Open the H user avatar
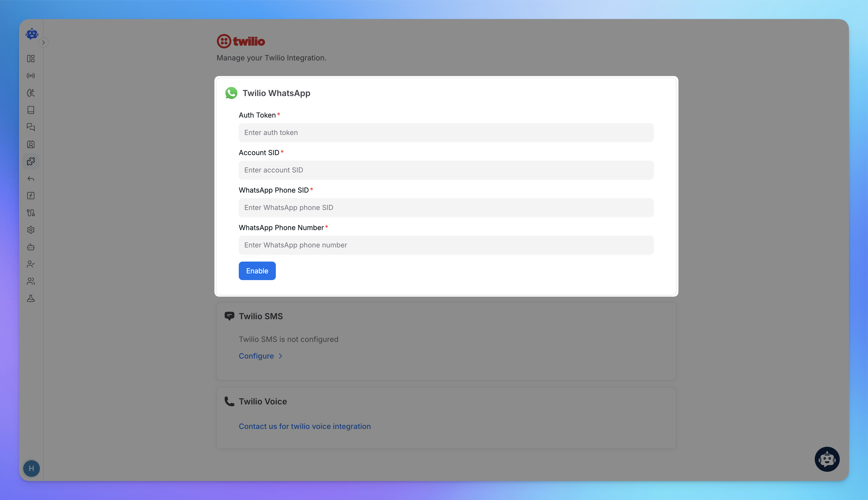This screenshot has width=868, height=500. [31, 469]
